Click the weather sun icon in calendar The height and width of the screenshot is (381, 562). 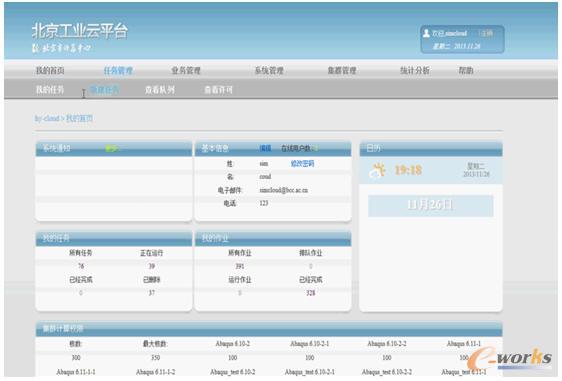coord(377,170)
